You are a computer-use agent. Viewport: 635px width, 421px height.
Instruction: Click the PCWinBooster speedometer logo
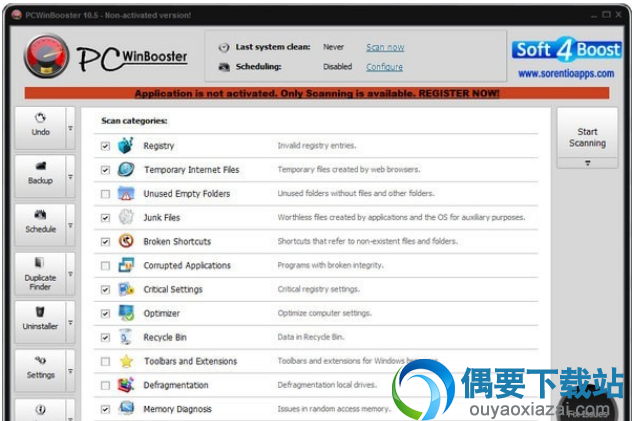46,56
